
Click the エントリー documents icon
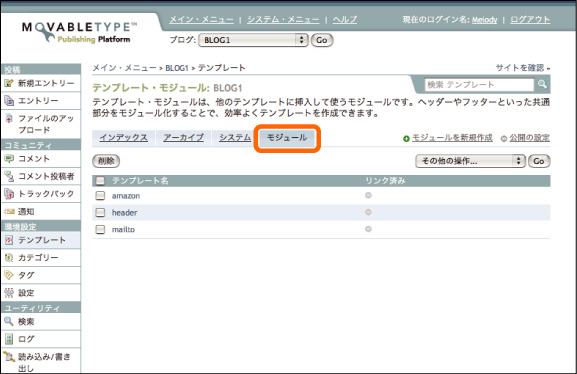9,100
